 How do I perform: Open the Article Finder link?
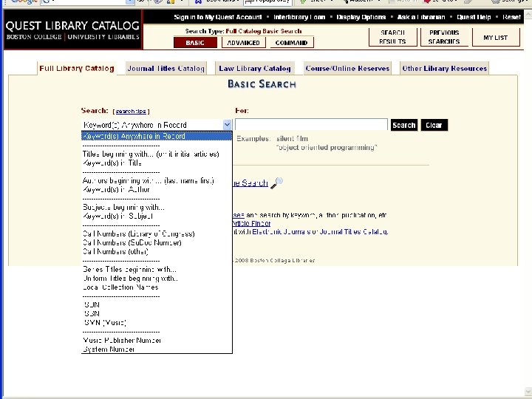[x=251, y=224]
